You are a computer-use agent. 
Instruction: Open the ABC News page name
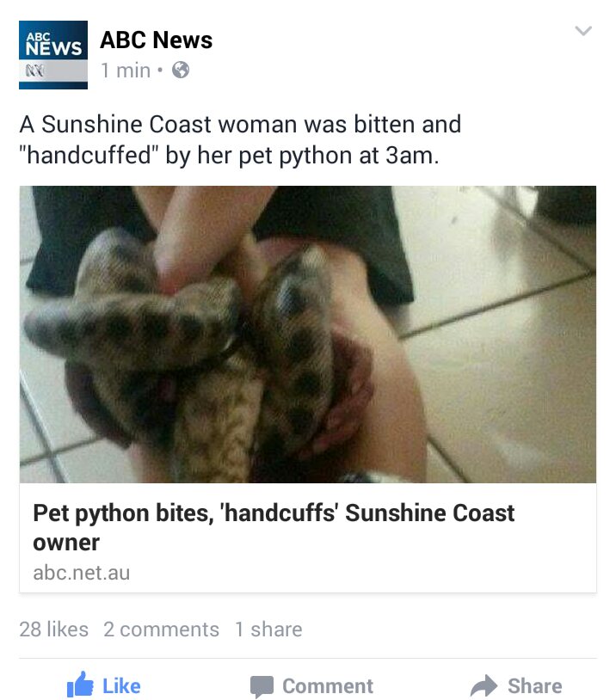157,40
